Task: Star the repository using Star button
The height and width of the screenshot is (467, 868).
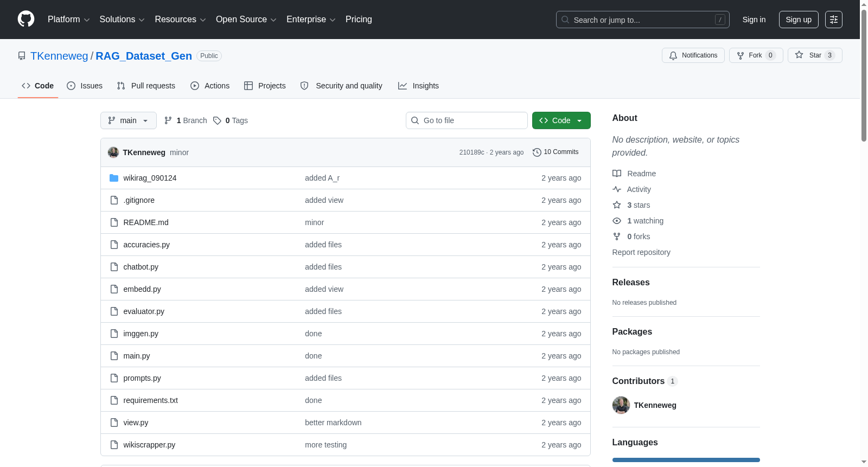Action: pyautogui.click(x=815, y=55)
